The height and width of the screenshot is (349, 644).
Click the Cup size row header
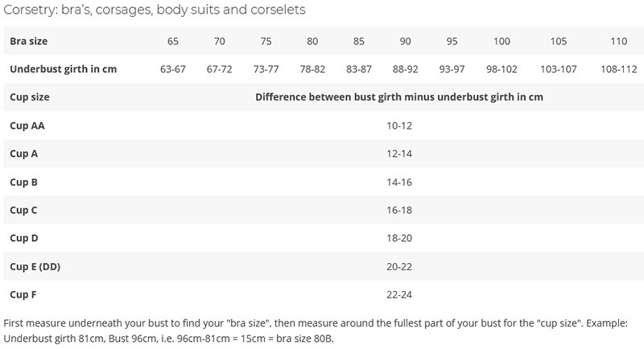tap(30, 97)
